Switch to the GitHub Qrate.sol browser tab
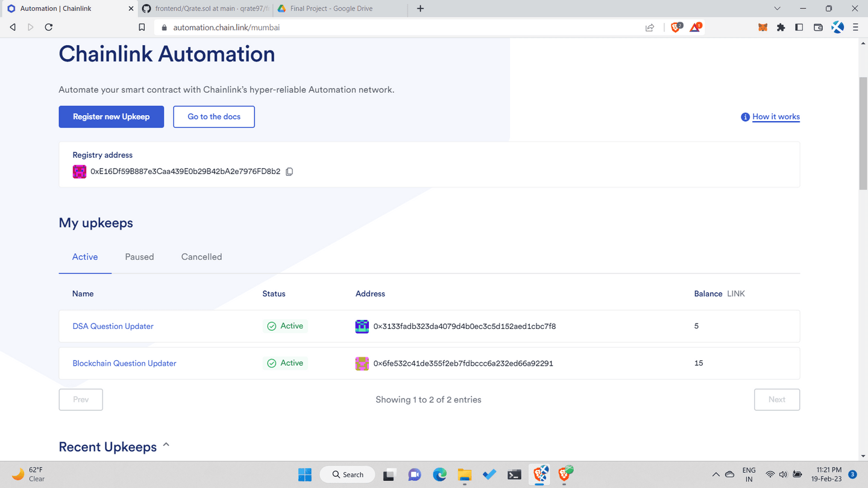868x488 pixels. pos(205,8)
